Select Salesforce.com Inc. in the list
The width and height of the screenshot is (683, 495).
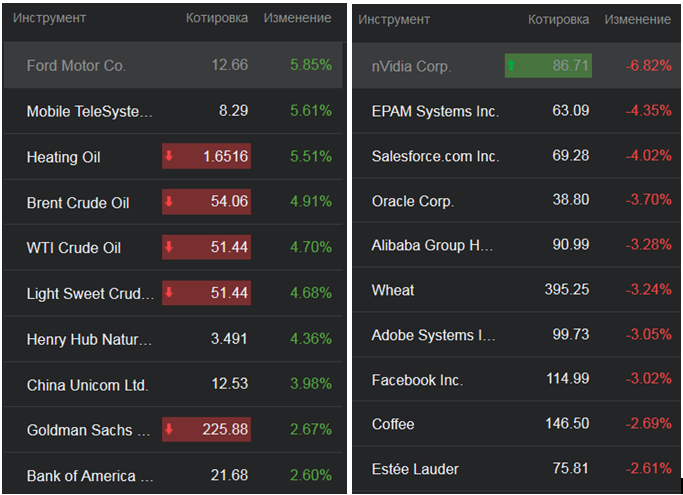tap(435, 156)
